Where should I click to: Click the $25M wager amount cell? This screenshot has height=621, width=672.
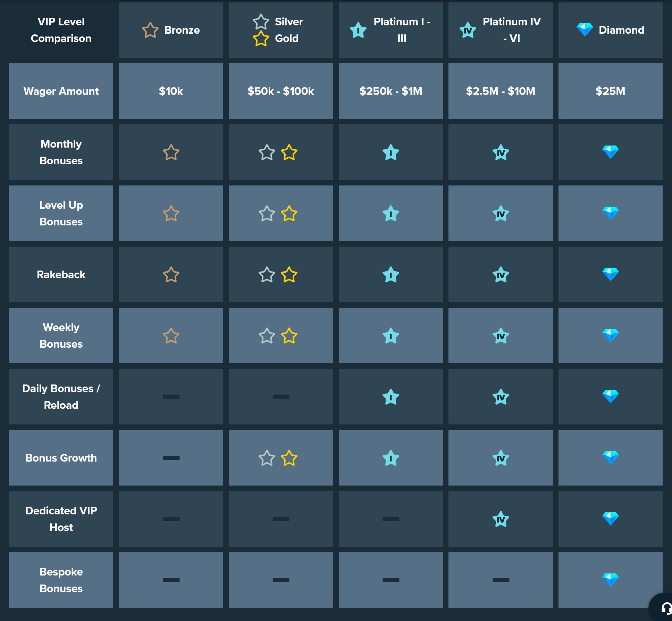pyautogui.click(x=610, y=91)
